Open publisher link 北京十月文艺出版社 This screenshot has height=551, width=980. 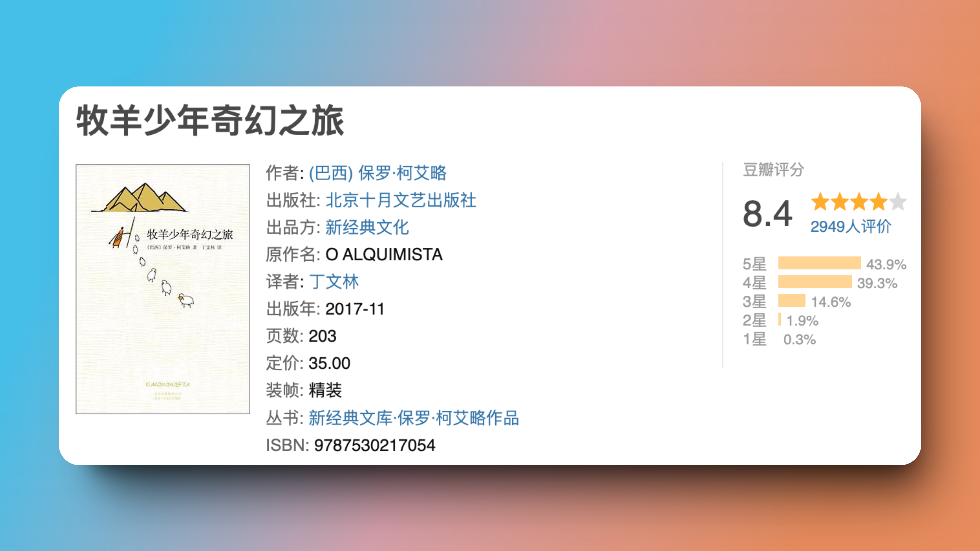(401, 201)
